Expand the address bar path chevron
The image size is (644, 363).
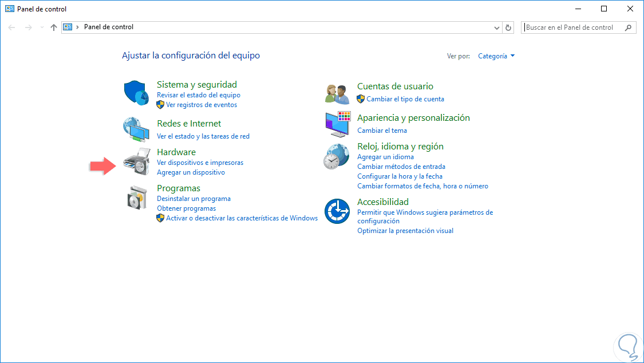tap(77, 27)
